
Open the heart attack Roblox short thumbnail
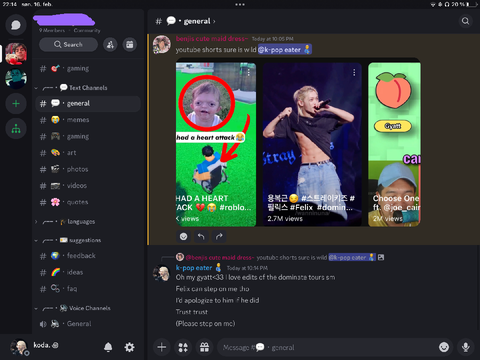pyautogui.click(x=216, y=145)
